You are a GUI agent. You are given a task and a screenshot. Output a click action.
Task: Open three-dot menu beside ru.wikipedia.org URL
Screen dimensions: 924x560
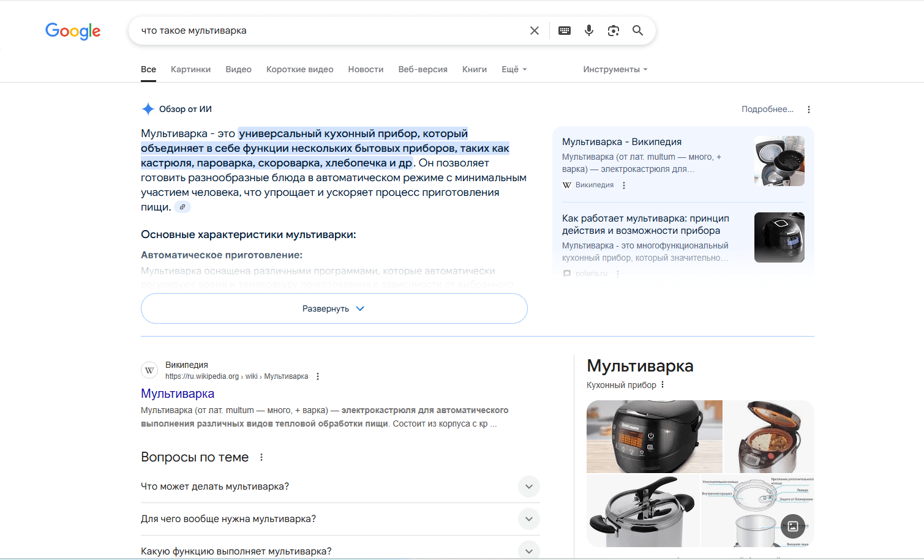click(x=318, y=376)
